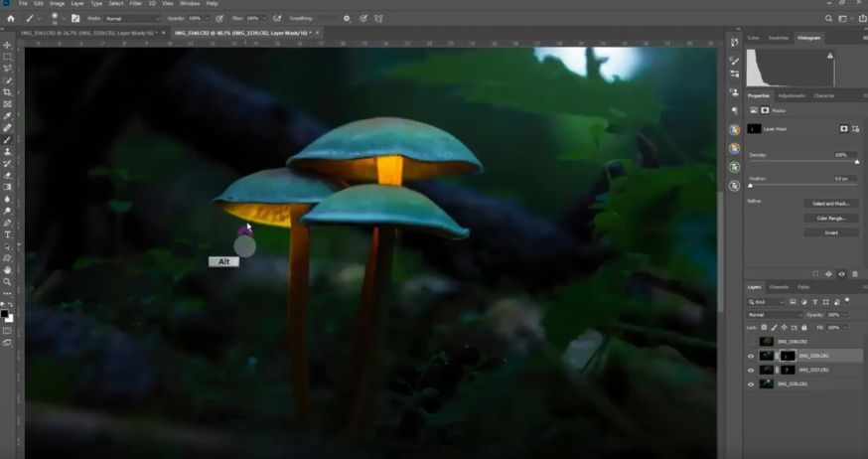The height and width of the screenshot is (459, 868).
Task: Open the Opacity dropdown in options bar
Action: click(208, 18)
